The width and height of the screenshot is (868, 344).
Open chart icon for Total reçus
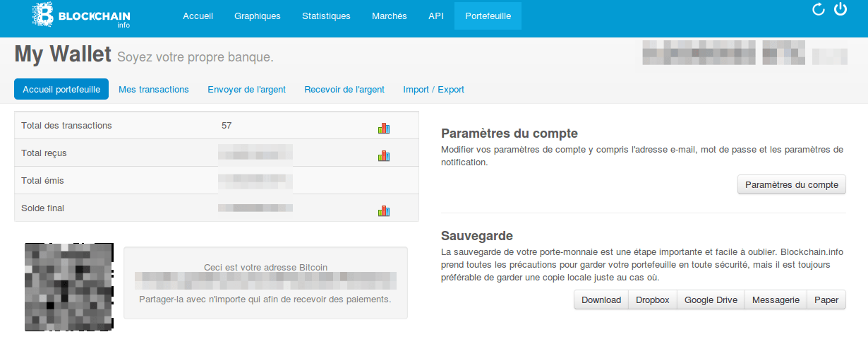(384, 155)
